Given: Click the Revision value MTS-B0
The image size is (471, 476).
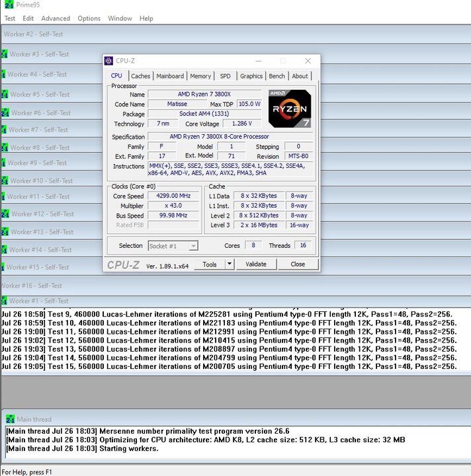Looking at the screenshot, I should (298, 156).
